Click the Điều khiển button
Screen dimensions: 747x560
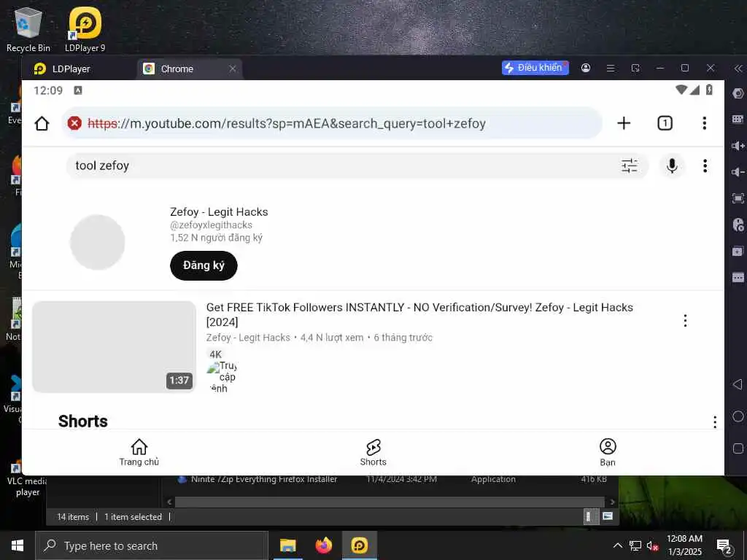pyautogui.click(x=535, y=68)
